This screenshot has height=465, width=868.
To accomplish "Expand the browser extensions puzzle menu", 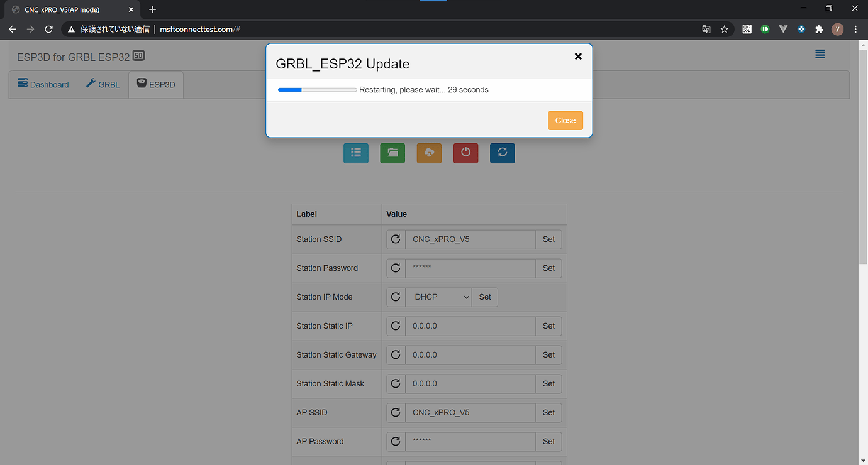I will point(819,29).
